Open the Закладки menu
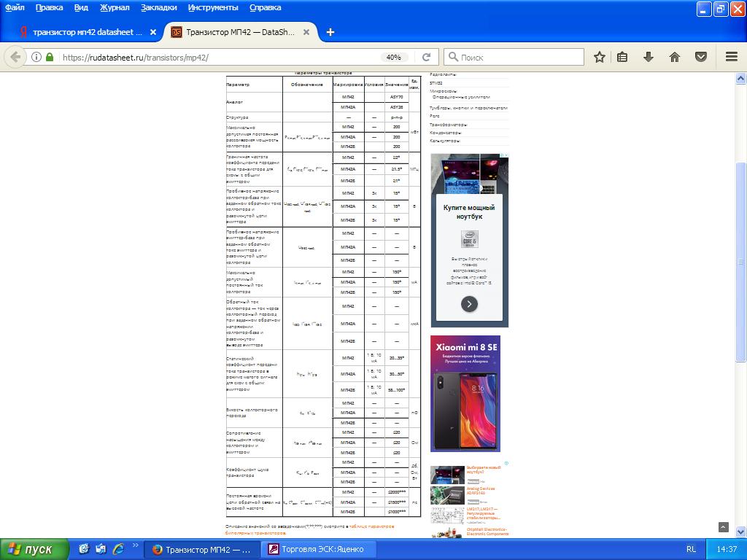This screenshot has height=560, width=747. [x=159, y=7]
